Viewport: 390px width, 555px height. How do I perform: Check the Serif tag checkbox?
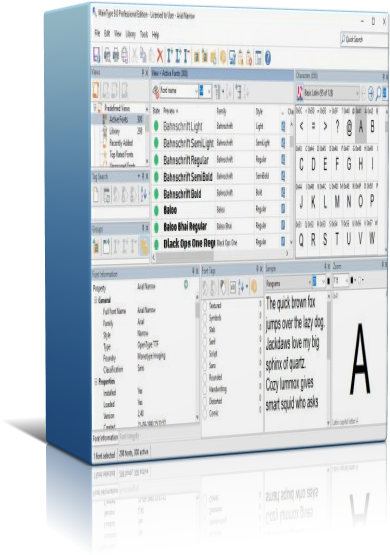[205, 342]
